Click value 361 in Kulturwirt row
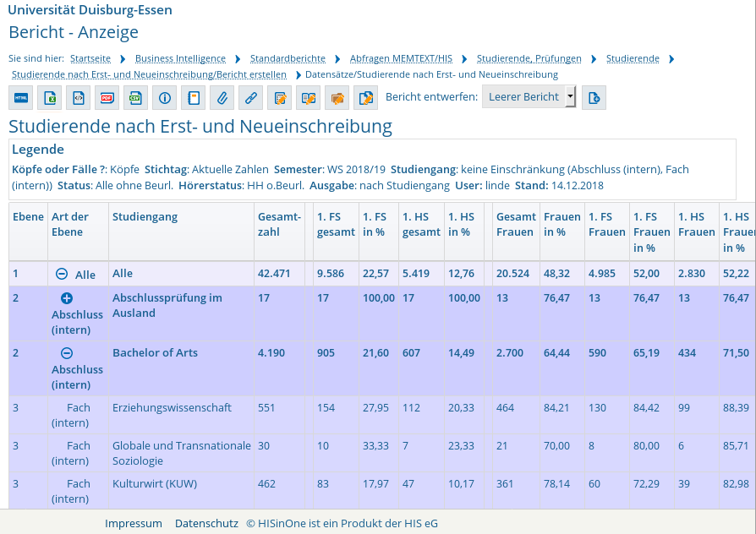The height and width of the screenshot is (534, 756). [x=506, y=484]
